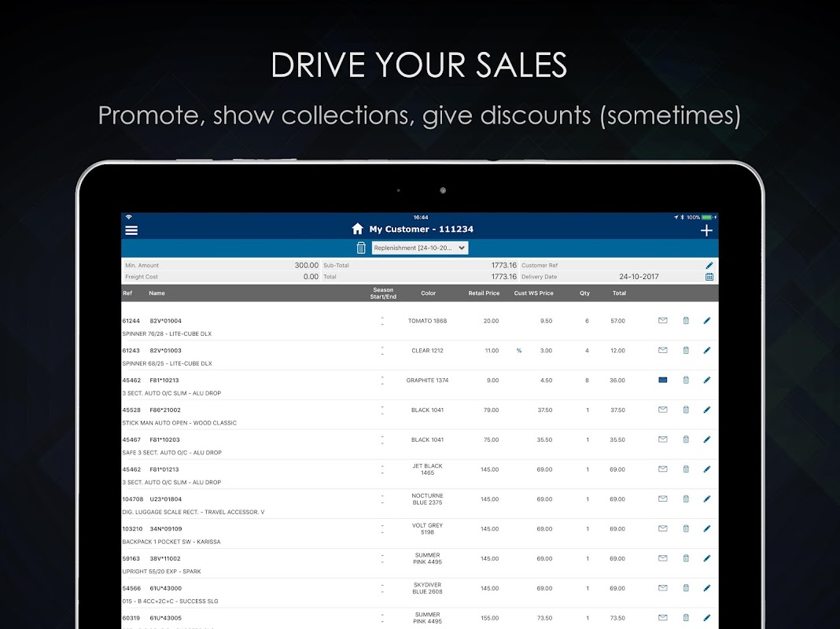840x629 pixels.
Task: Click envelope icon for 45467 SAFE 3 SECT row
Action: tap(663, 439)
